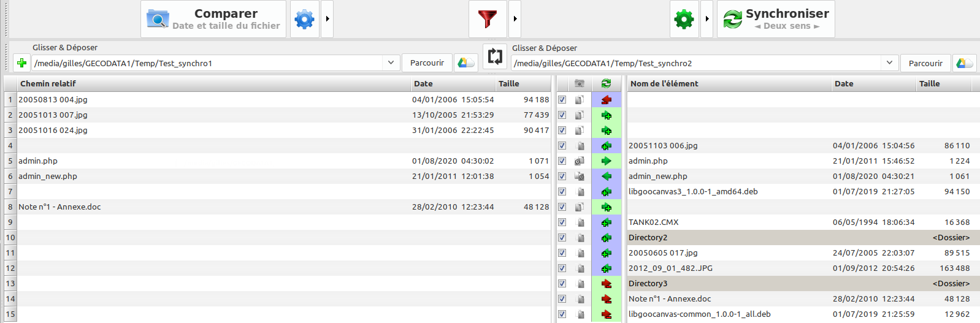Uncheck checkbox for Directory2 row

click(562, 238)
